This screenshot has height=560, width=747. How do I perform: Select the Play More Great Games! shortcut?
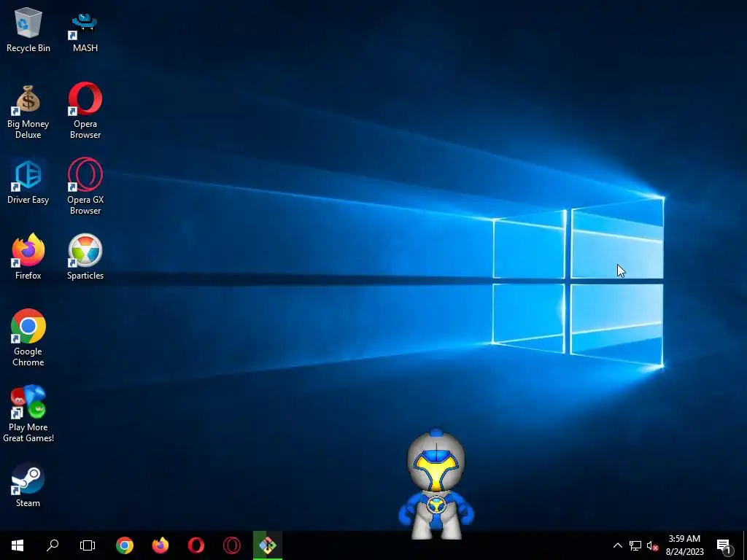[x=28, y=414]
